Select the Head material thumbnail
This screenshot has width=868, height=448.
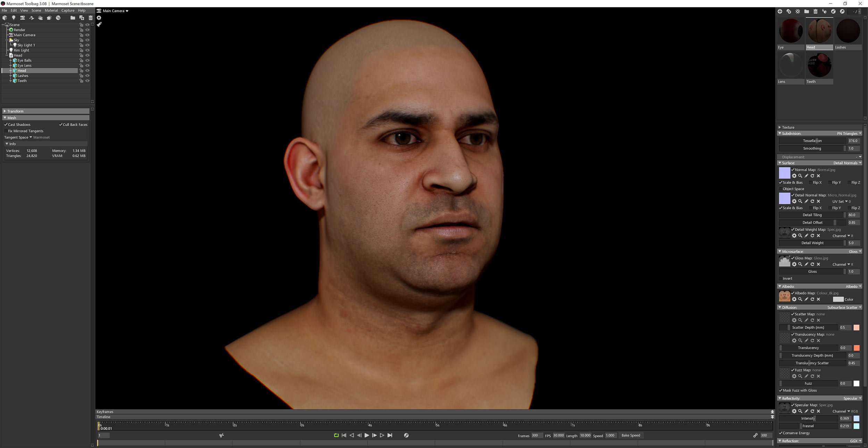click(x=819, y=31)
